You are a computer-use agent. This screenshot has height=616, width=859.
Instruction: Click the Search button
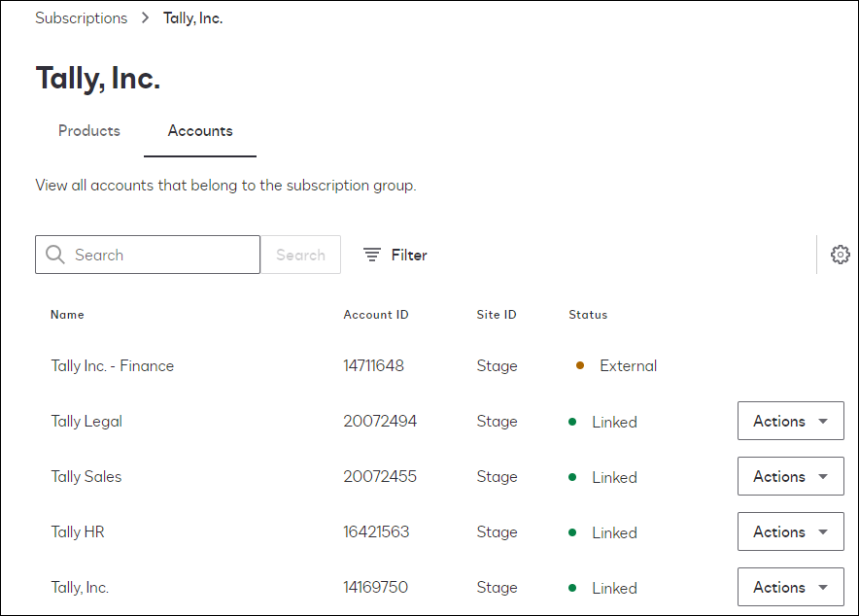[x=300, y=255]
